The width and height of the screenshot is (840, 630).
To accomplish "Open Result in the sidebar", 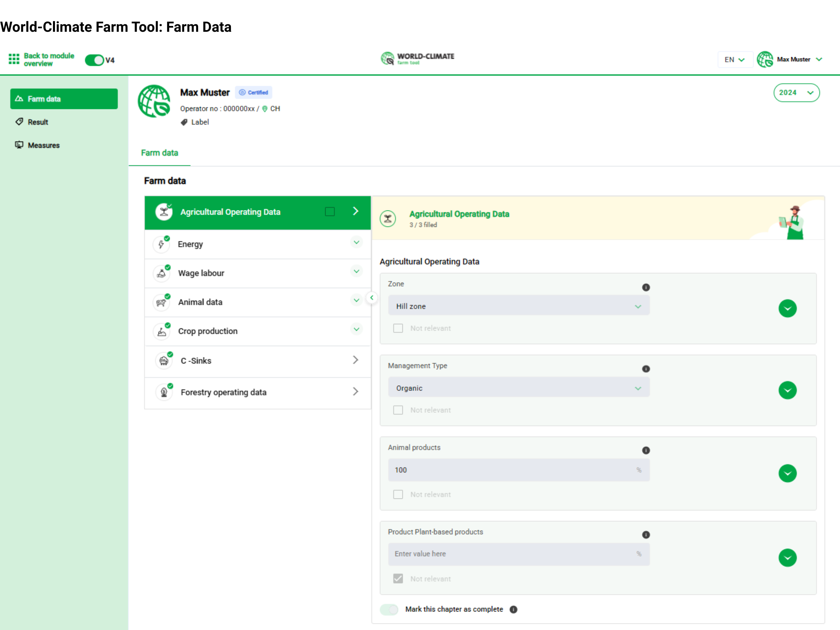I will 38,122.
